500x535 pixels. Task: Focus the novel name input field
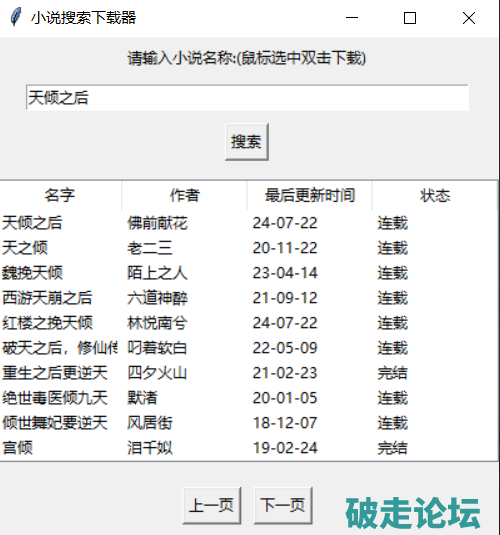pyautogui.click(x=247, y=98)
